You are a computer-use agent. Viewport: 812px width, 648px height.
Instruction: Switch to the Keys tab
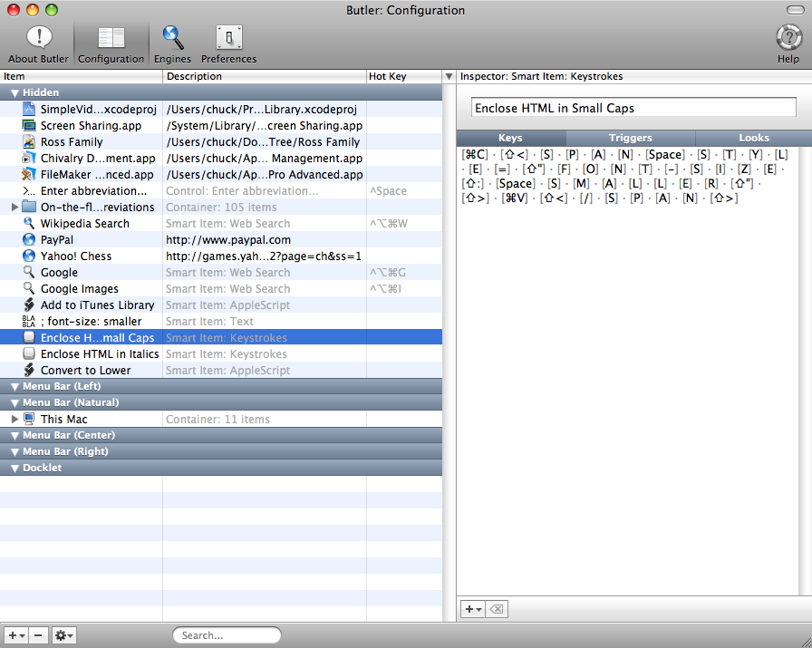pyautogui.click(x=510, y=138)
